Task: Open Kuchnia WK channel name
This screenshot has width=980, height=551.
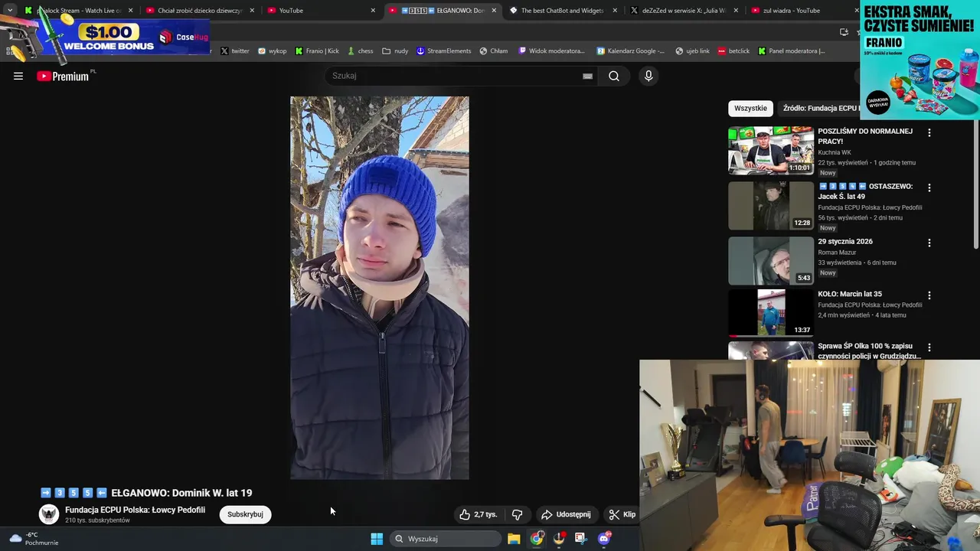Action: [x=835, y=152]
